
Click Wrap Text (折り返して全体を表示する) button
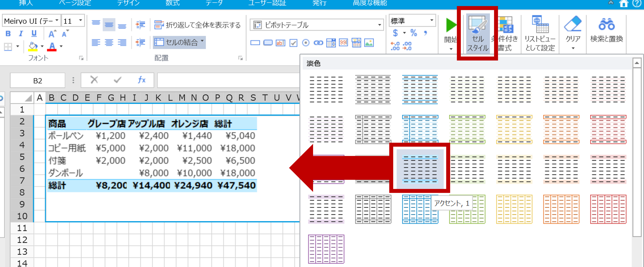[197, 25]
